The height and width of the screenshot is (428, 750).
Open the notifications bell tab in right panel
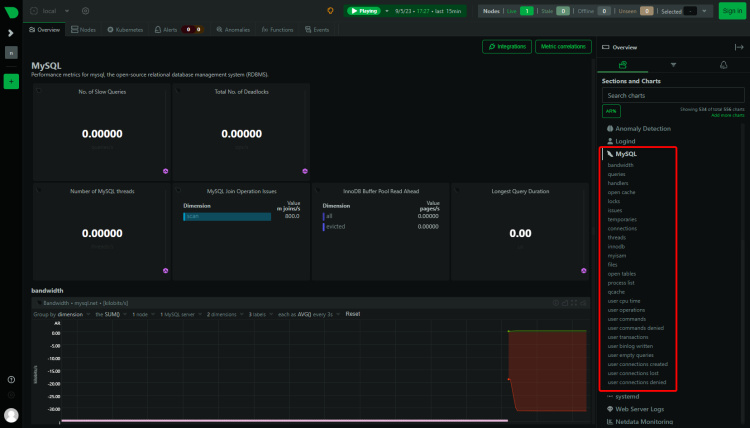point(723,64)
